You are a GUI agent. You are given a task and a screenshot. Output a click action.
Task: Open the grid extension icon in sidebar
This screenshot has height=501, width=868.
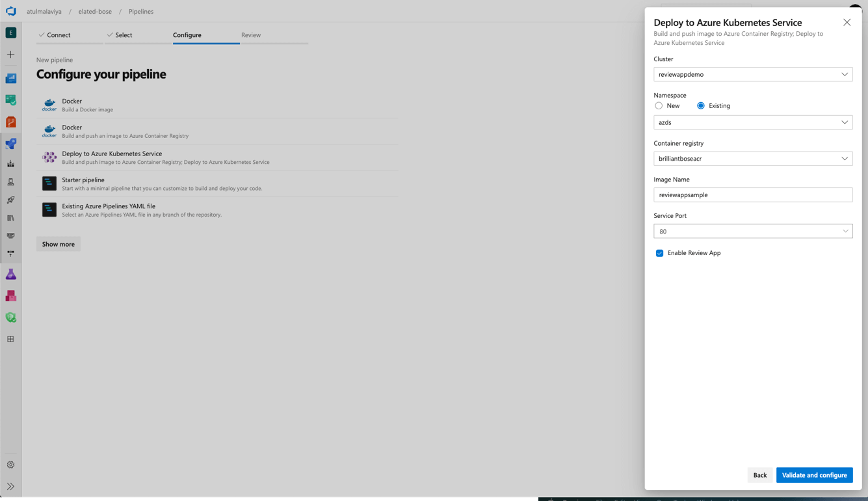point(11,339)
